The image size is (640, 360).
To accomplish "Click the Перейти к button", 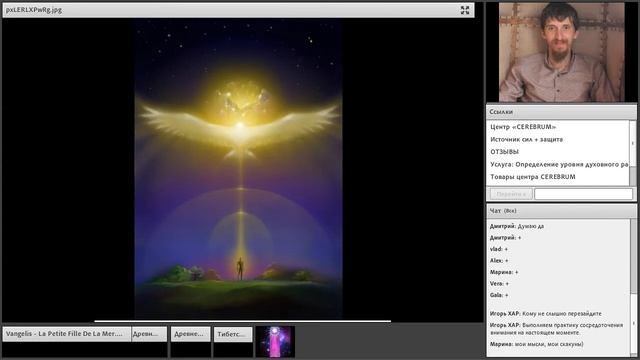I will coord(511,194).
